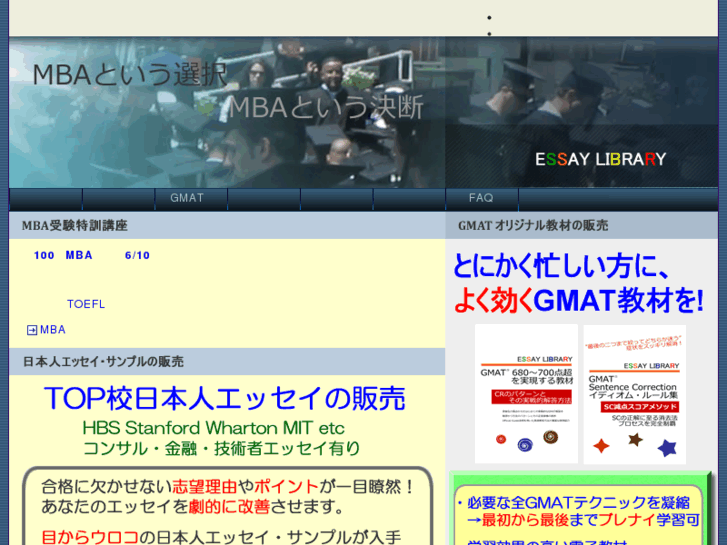Click 'TOP校日本人エッセイの販売' headline banner

point(225,398)
